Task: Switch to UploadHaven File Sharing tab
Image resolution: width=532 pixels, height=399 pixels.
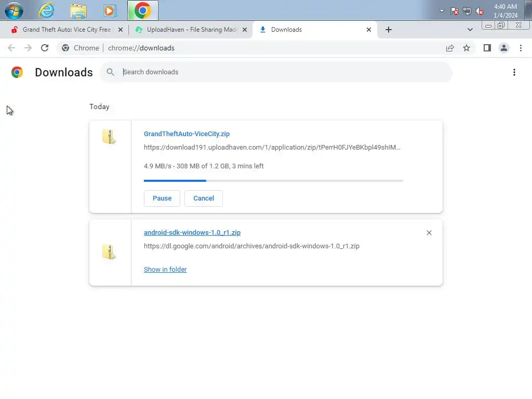Action: 192,30
